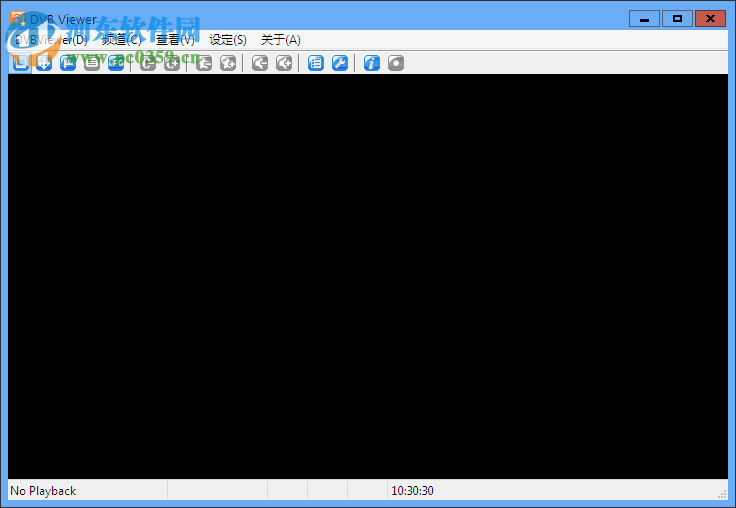Screen dimensions: 736x508
Task: Open options via the wrench icon
Action: click(340, 63)
